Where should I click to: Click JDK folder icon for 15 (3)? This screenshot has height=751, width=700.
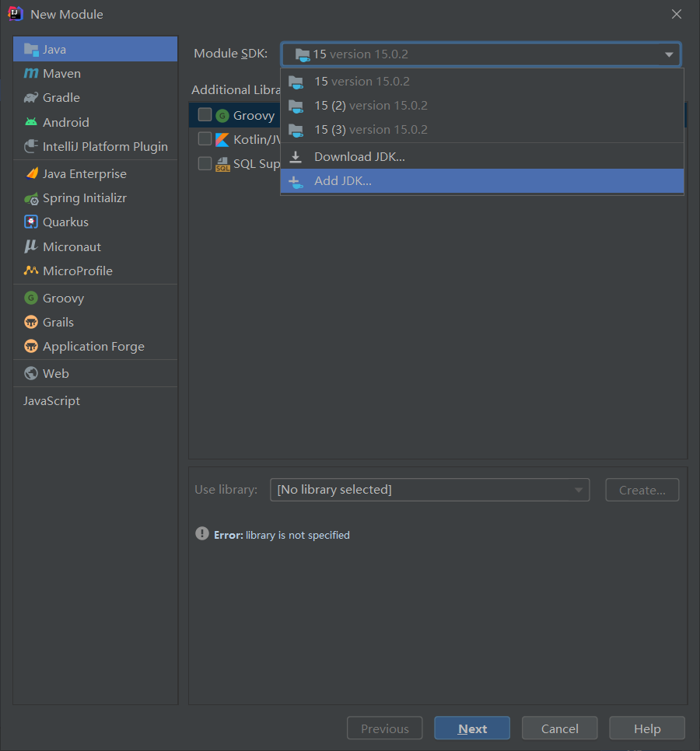[296, 130]
